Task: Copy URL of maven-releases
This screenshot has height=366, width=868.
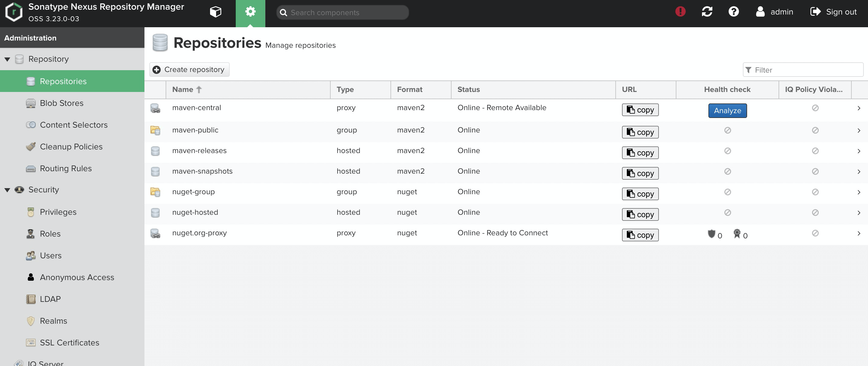Action: 640,153
